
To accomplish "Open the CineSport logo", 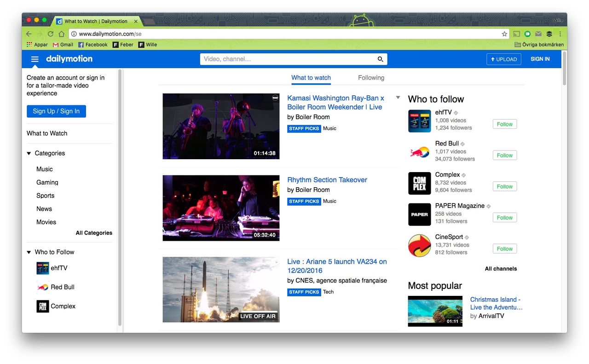I will tap(420, 245).
